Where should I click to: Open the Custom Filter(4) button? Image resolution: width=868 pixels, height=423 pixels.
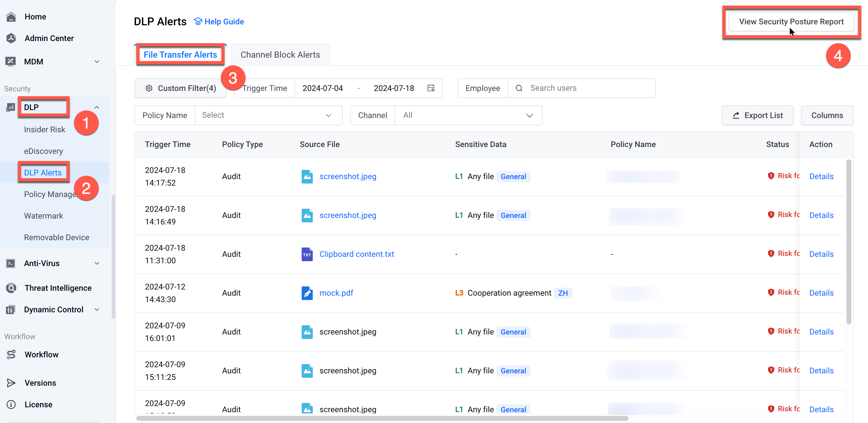click(181, 88)
